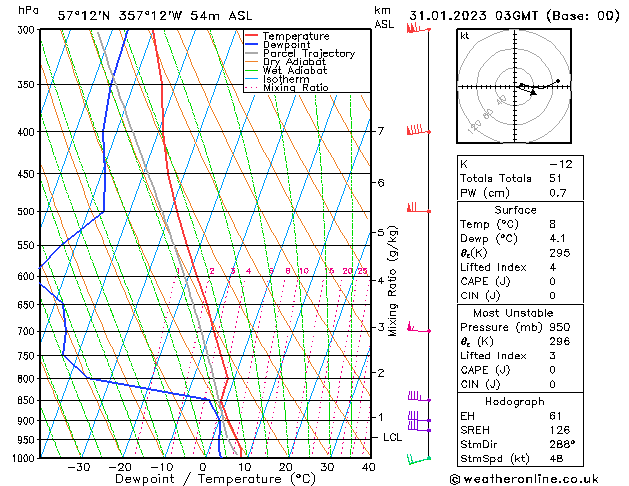Select the Parcel Trajectory legend label
The width and height of the screenshot is (629, 486).
pyautogui.click(x=309, y=53)
